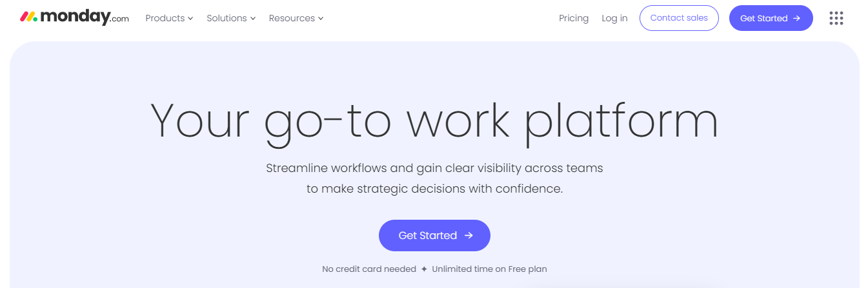Open the Resources menu
Screen dimensions: 868x288
pos(292,18)
